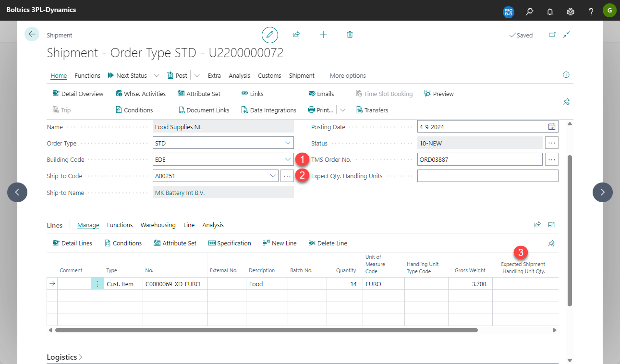Pin the header action bar
Viewport: 620px width, 364px height.
point(566,102)
